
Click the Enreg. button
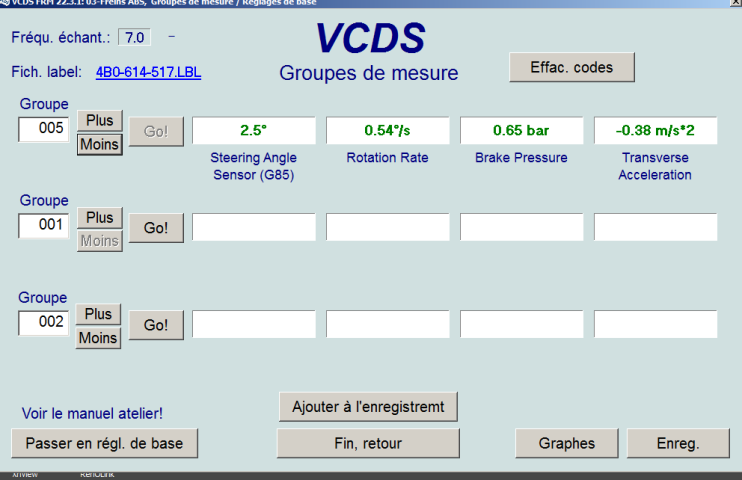click(x=678, y=443)
